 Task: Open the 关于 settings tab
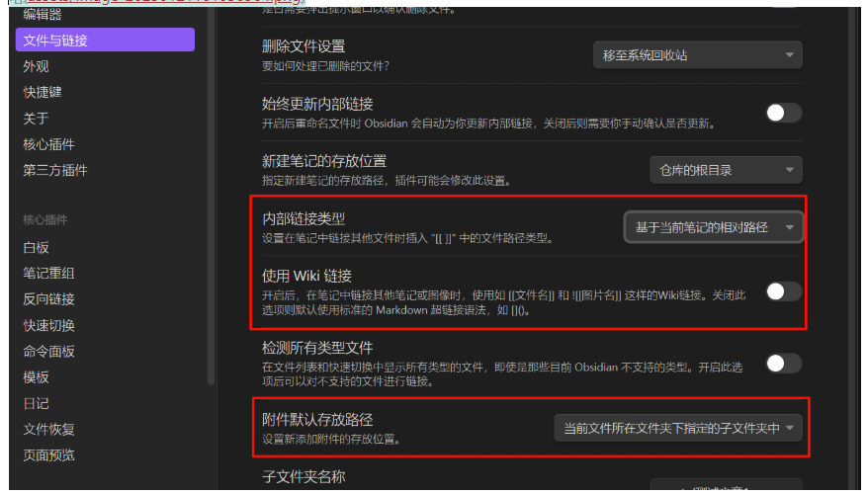click(x=36, y=119)
